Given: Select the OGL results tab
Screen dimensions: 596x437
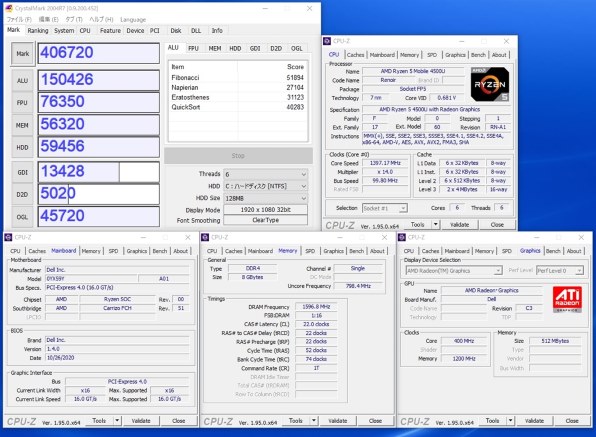Looking at the screenshot, I should point(296,49).
